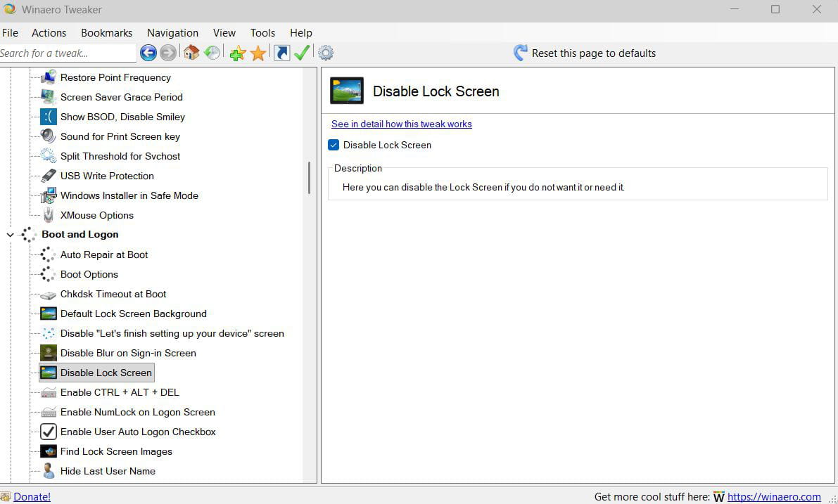Image resolution: width=838 pixels, height=504 pixels.
Task: Uncheck the Disable Lock Screen checkbox
Action: pos(334,146)
